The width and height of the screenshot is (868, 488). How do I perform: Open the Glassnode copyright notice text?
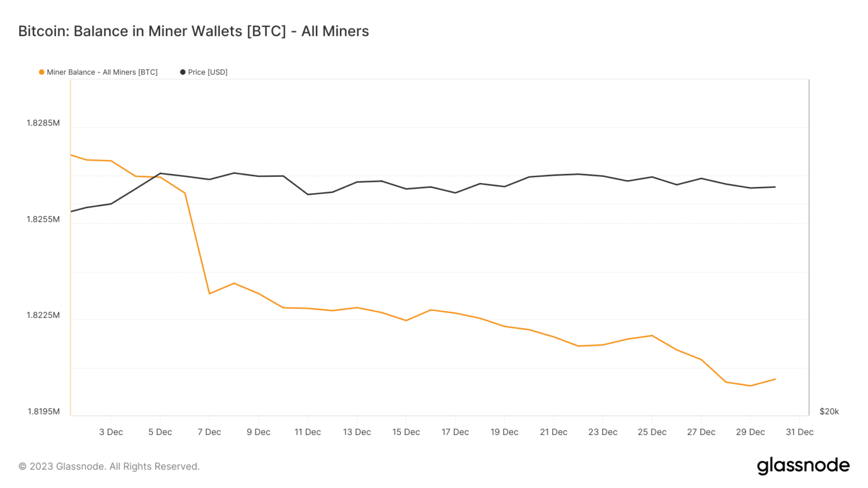[x=109, y=467]
